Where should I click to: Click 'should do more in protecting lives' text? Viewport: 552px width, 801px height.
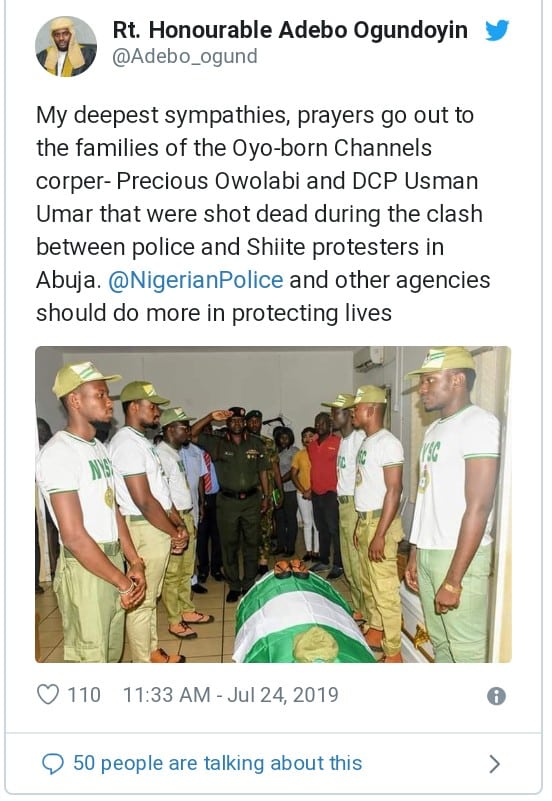click(x=214, y=313)
